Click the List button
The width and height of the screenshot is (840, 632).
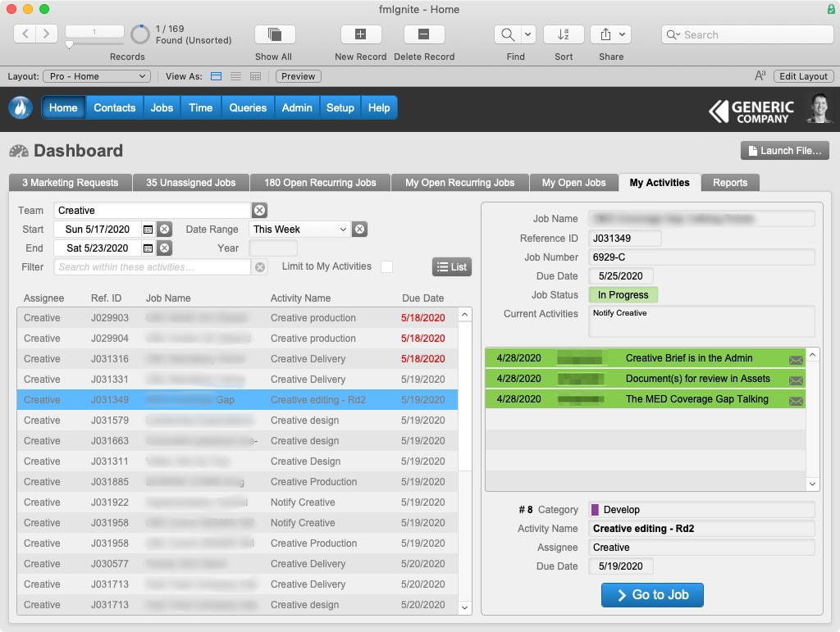point(452,267)
